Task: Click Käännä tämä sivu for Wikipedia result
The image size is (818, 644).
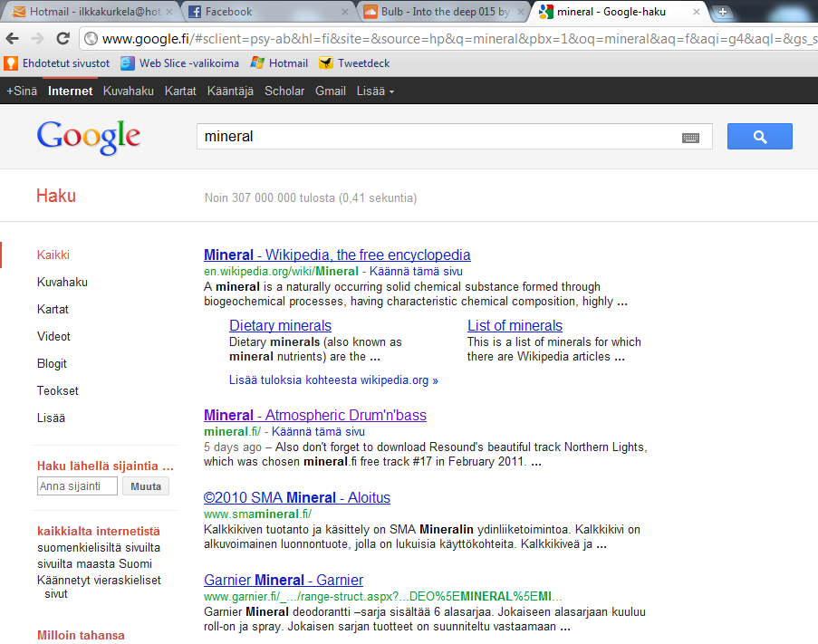Action: [416, 271]
